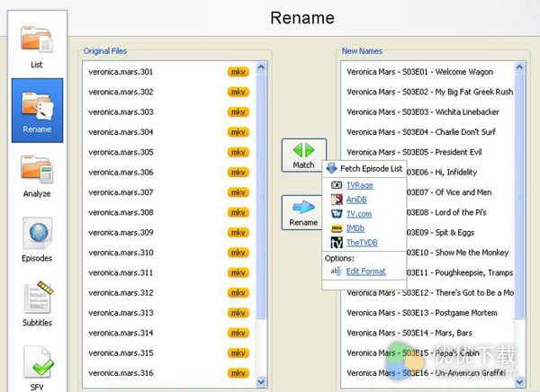Click the mkv badge for veronica.mars.308
The height and width of the screenshot is (392, 540).
tap(238, 212)
